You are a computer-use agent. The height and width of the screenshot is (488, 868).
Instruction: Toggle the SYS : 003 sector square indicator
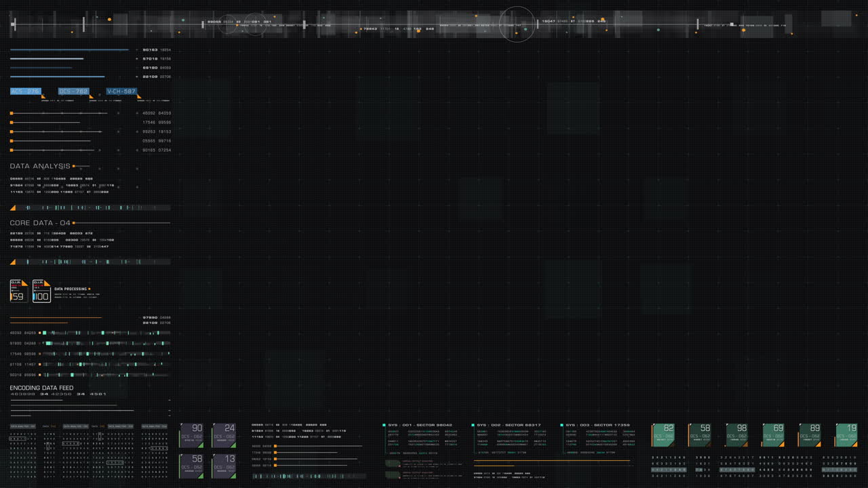pyautogui.click(x=561, y=425)
